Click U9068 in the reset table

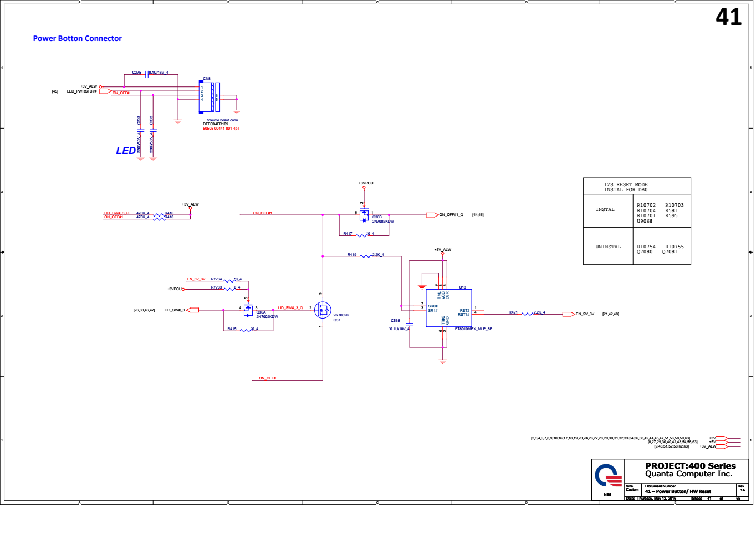pyautogui.click(x=645, y=222)
